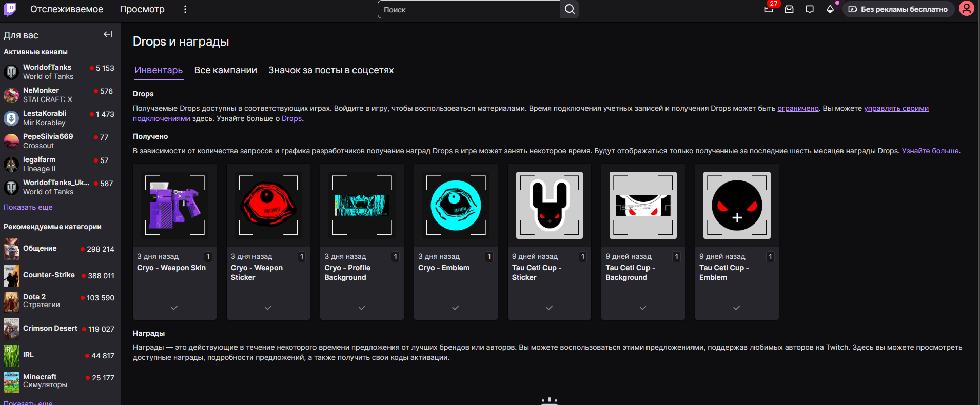This screenshot has height=405, width=980.
Task: Click inside the Поиск search field
Action: 468,9
